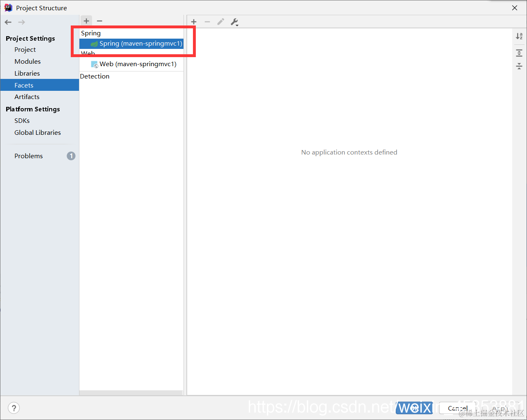Close the Project Structure dialog

point(515,8)
